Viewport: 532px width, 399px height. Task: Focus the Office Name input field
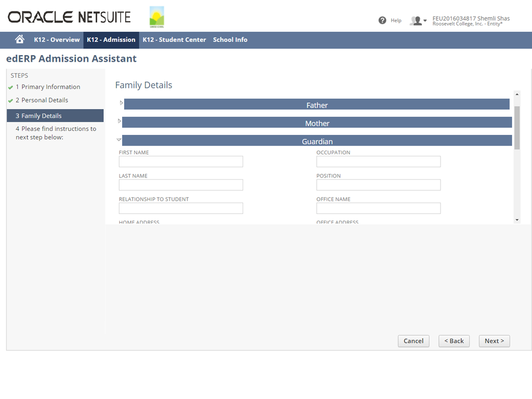[x=378, y=208]
